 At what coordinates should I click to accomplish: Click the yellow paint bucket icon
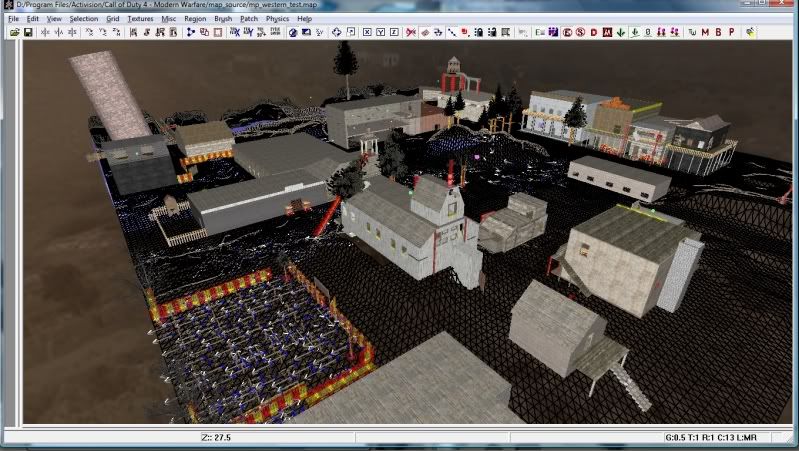tap(750, 32)
